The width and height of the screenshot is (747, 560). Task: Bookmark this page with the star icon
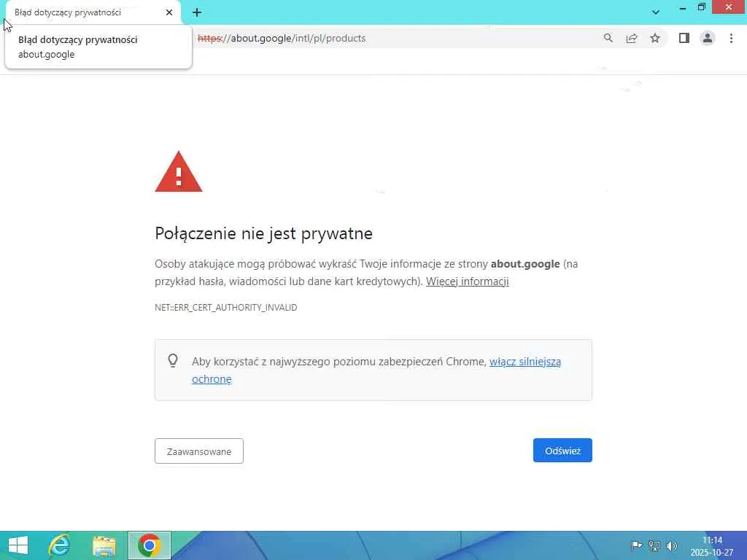pyautogui.click(x=655, y=38)
